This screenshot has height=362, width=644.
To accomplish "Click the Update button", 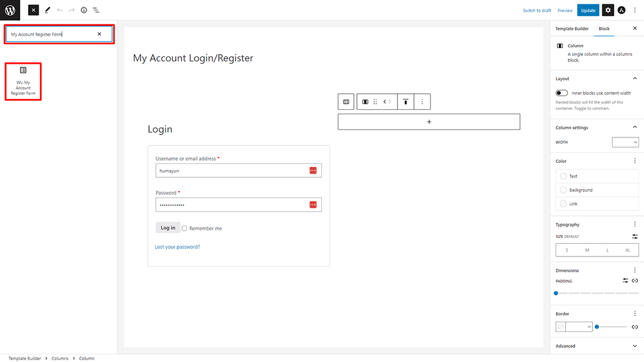I will tap(588, 10).
